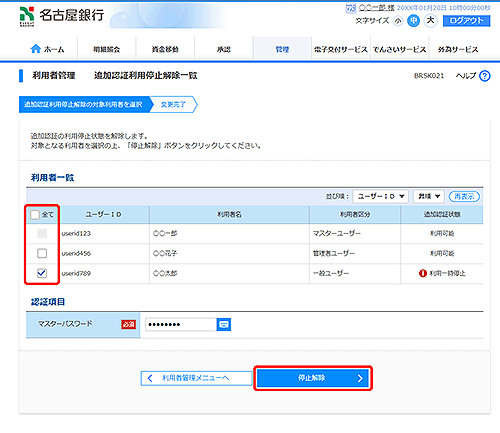
Task: Click the Nagoya Bank logo
Action: pyautogui.click(x=62, y=16)
